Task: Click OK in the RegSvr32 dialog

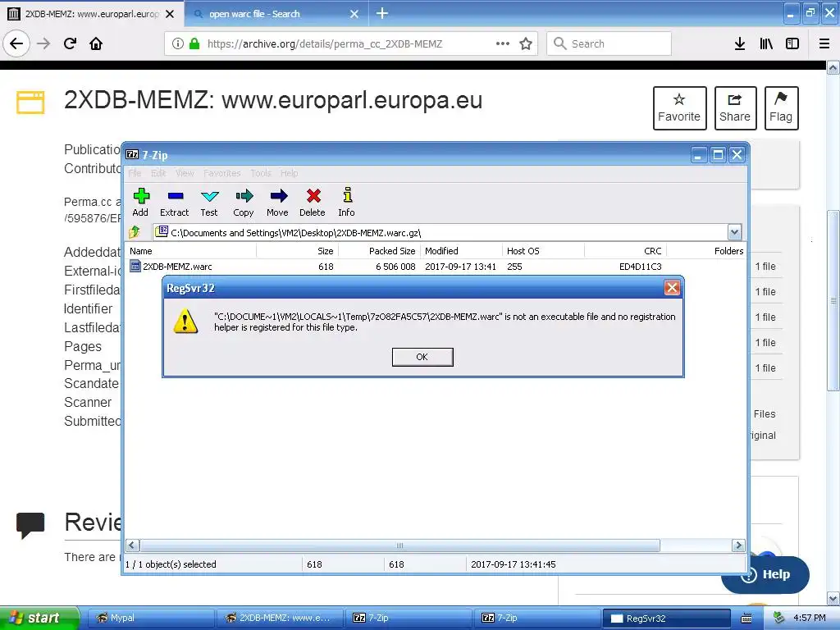Action: click(422, 357)
